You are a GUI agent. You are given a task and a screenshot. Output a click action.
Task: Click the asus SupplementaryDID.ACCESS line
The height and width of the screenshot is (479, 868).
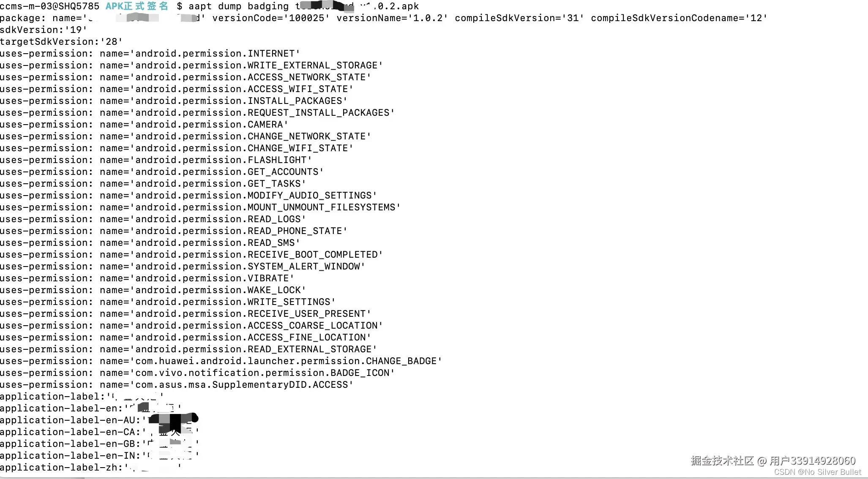coord(177,385)
